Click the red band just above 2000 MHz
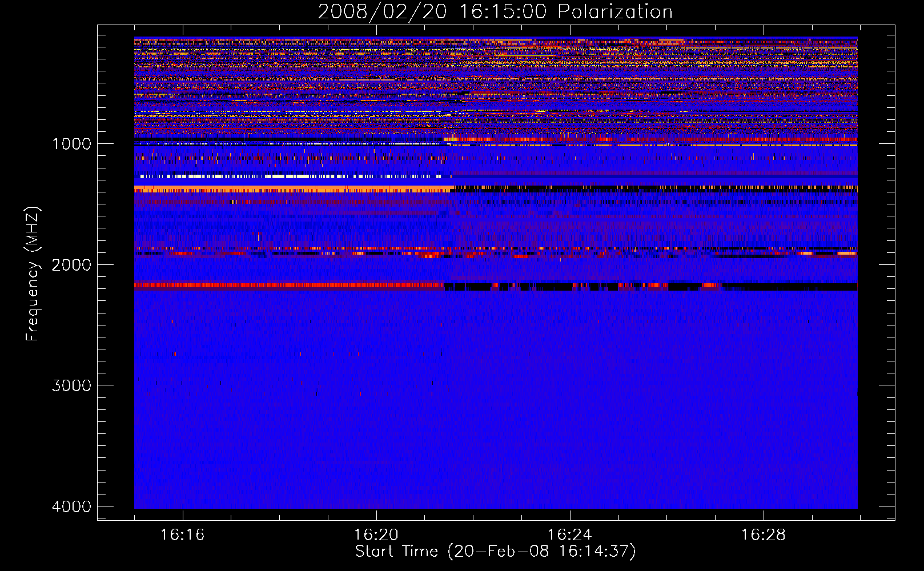The image size is (924, 571). 288,285
